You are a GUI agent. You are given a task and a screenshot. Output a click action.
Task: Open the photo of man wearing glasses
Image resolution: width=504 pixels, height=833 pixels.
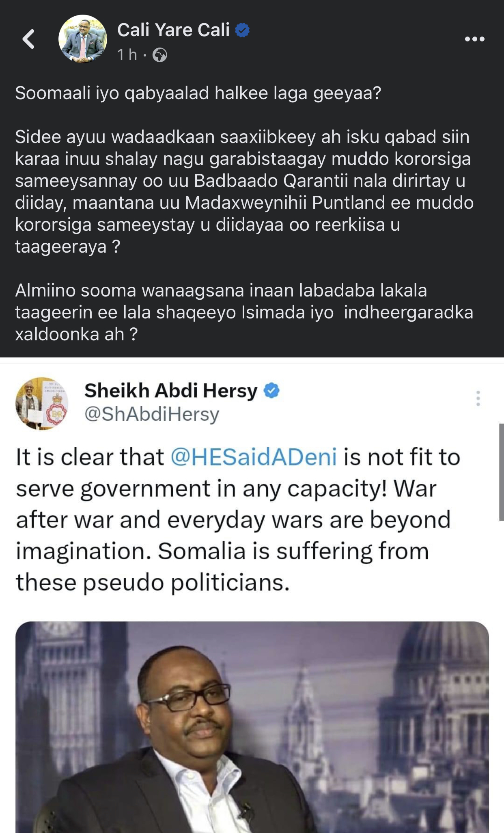click(252, 727)
